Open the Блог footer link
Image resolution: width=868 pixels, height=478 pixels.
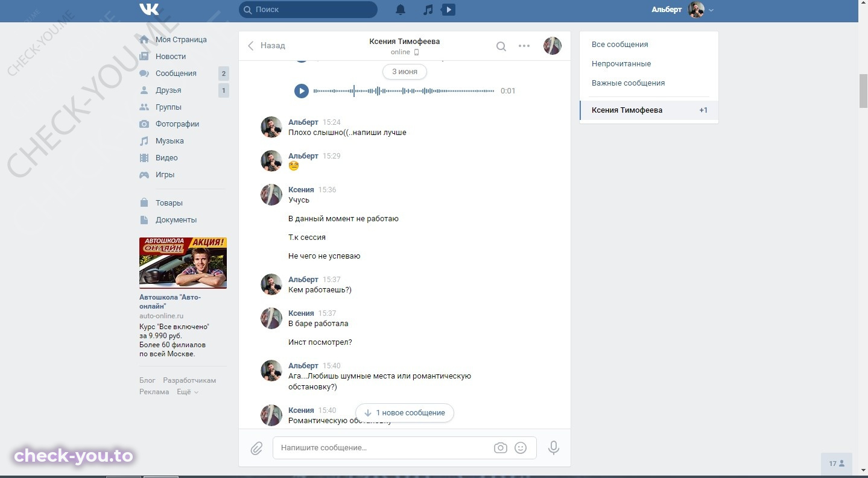(147, 380)
